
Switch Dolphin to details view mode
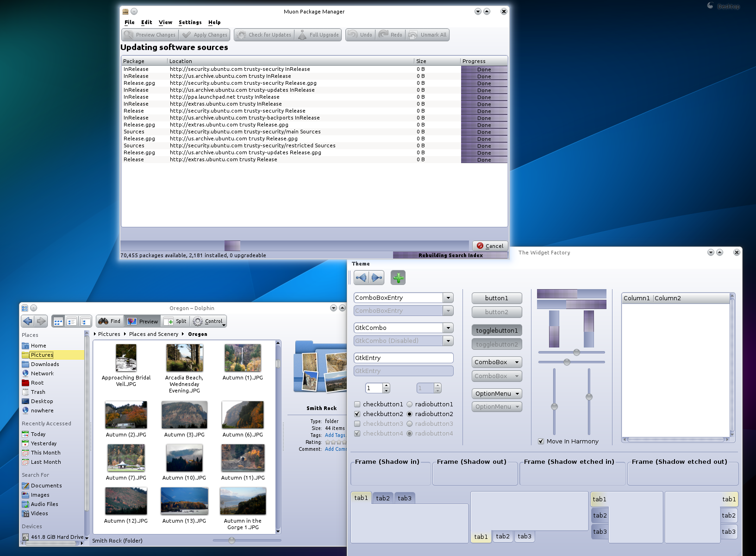click(85, 321)
